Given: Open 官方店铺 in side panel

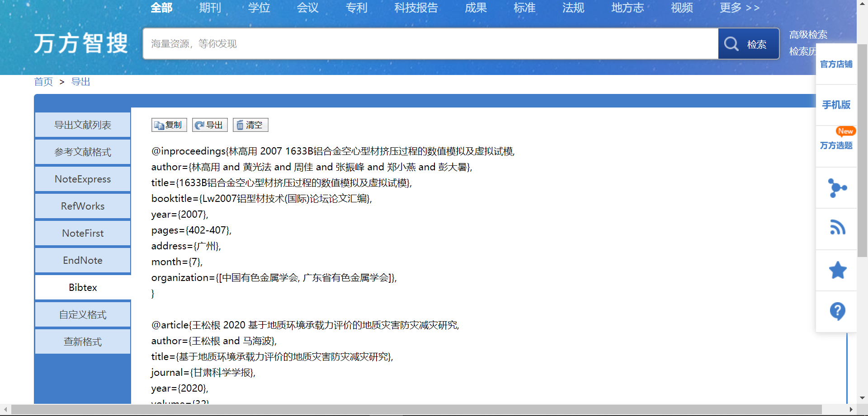Looking at the screenshot, I should (836, 64).
